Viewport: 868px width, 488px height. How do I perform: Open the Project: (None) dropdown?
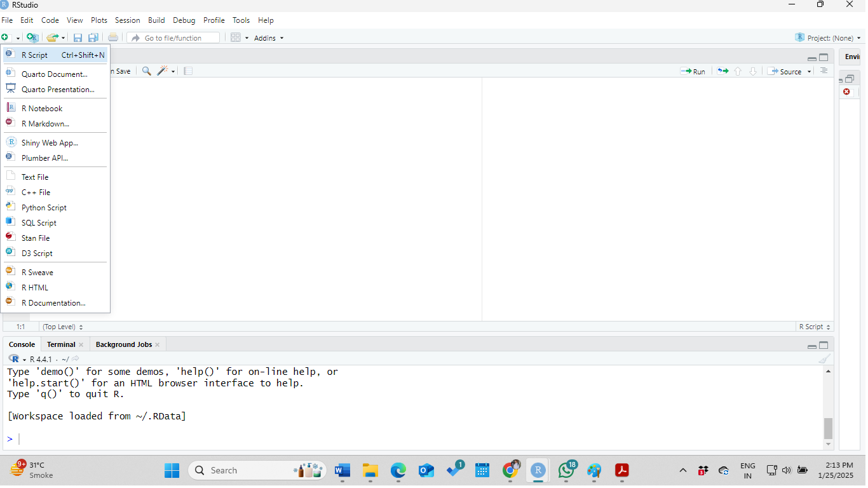tap(829, 38)
